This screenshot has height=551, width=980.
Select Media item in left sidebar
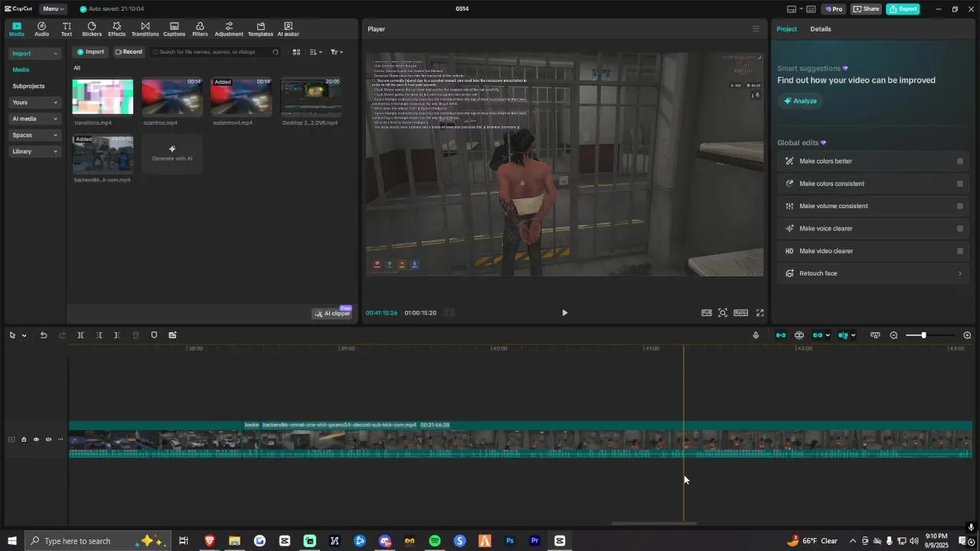[x=21, y=70]
